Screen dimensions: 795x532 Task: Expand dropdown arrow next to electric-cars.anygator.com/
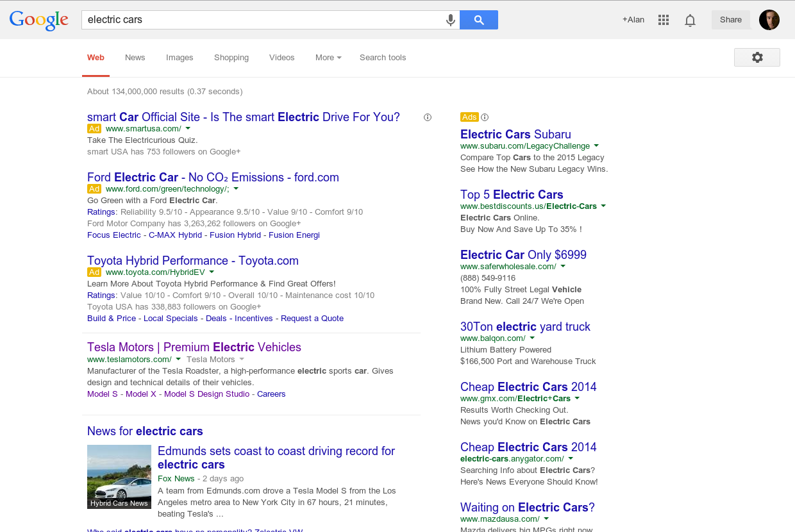(x=571, y=459)
